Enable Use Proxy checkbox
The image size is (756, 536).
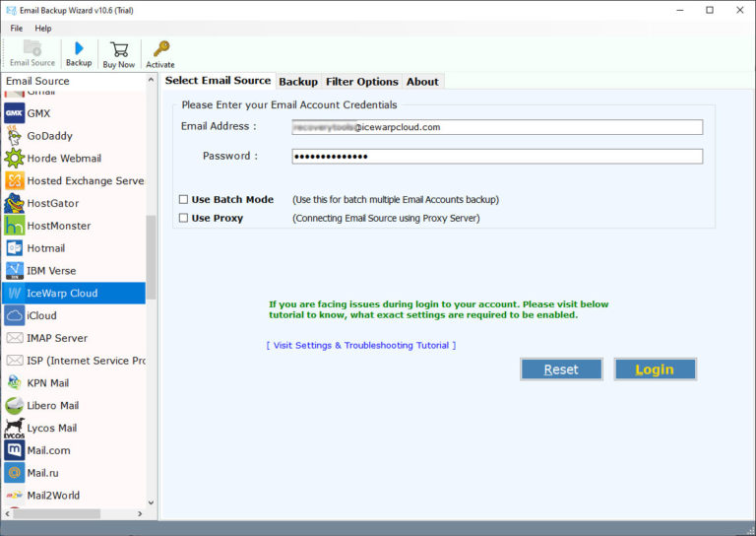coord(183,218)
